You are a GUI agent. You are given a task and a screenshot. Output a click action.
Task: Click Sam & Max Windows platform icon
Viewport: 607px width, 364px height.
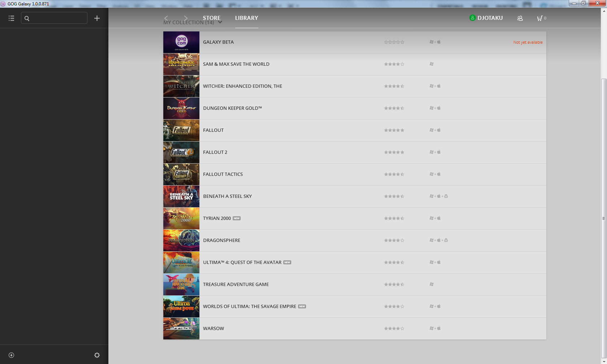pyautogui.click(x=431, y=64)
